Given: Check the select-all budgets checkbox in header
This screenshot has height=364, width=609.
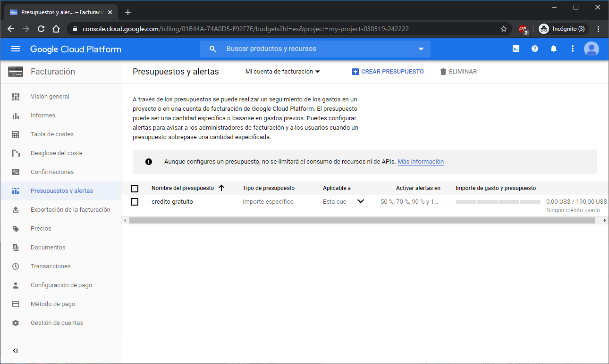Looking at the screenshot, I should [135, 189].
